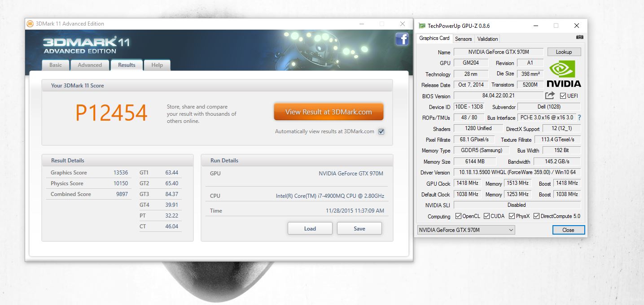Click the Close button in GPU-Z

(x=569, y=230)
